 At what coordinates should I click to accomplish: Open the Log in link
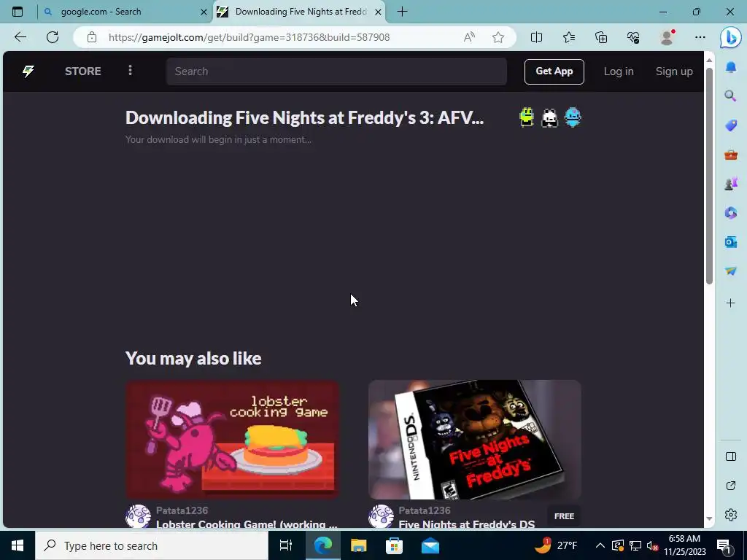coord(619,71)
